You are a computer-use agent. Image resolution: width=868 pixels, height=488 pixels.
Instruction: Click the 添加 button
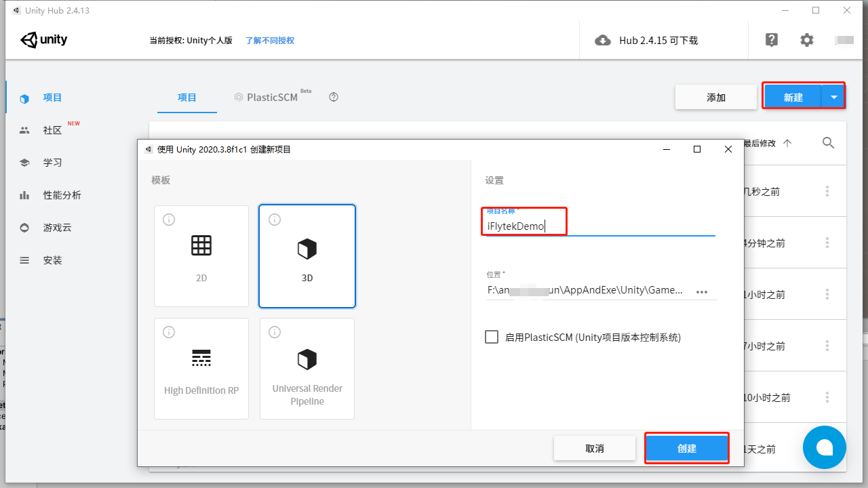(716, 98)
